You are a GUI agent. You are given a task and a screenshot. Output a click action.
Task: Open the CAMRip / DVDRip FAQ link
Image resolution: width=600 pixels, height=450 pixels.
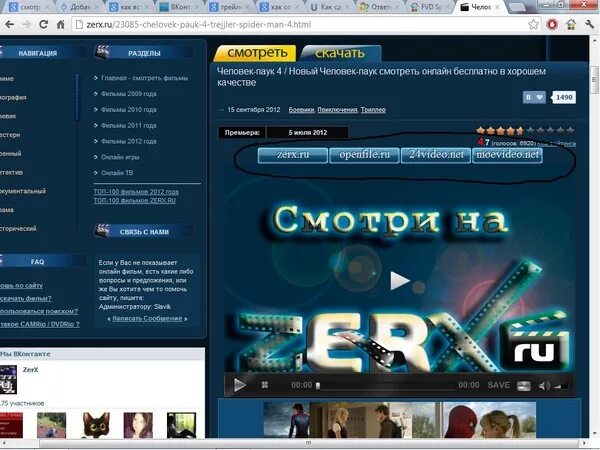point(40,324)
